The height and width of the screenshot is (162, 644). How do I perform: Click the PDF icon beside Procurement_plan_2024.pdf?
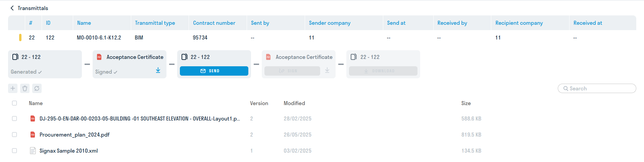coord(33,135)
